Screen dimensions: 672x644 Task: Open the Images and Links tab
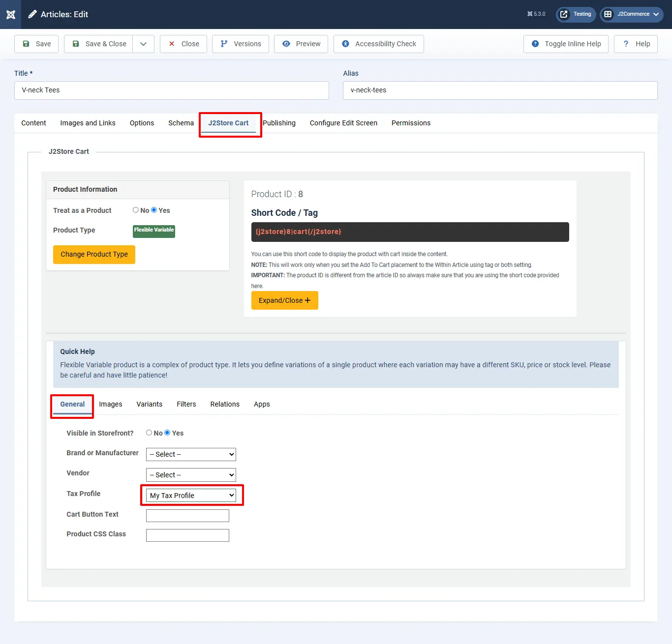pos(88,123)
